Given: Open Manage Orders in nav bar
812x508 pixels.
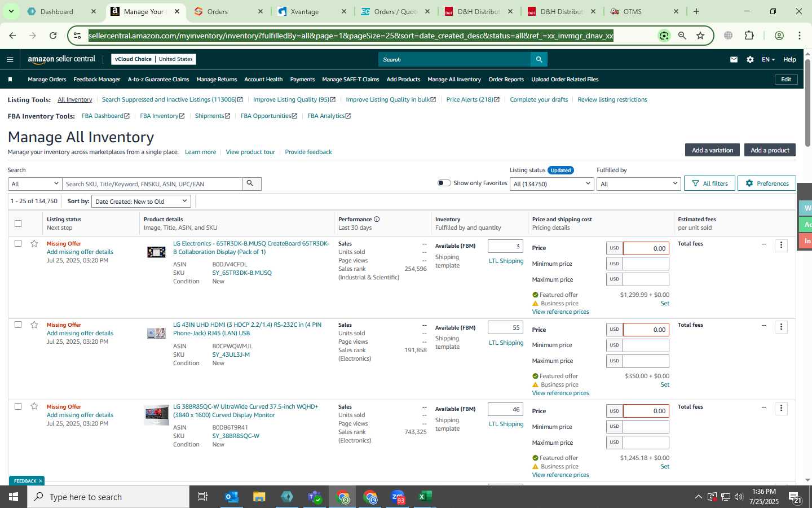Looking at the screenshot, I should click(47, 80).
